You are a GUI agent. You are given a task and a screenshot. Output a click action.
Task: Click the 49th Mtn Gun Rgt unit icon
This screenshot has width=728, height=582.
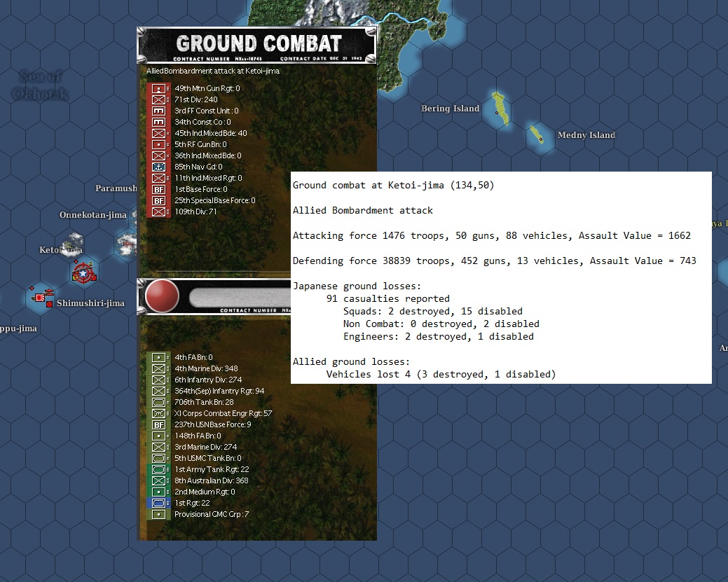tap(159, 88)
